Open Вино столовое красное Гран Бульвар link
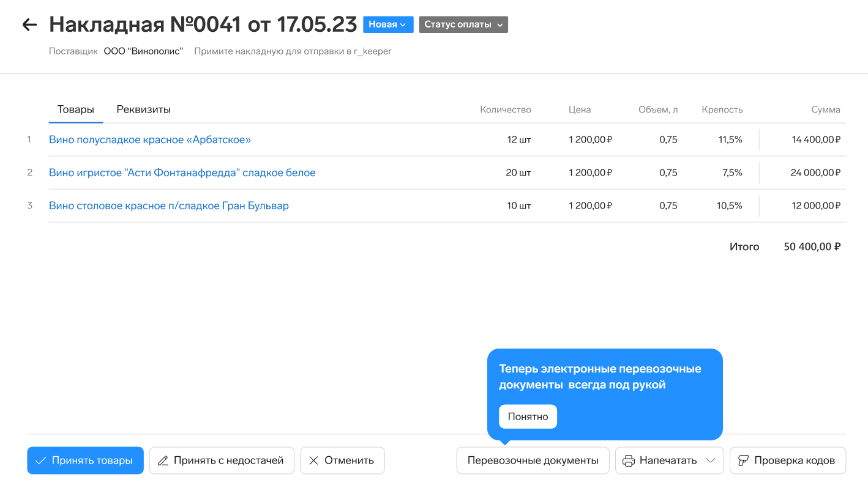 coord(169,205)
